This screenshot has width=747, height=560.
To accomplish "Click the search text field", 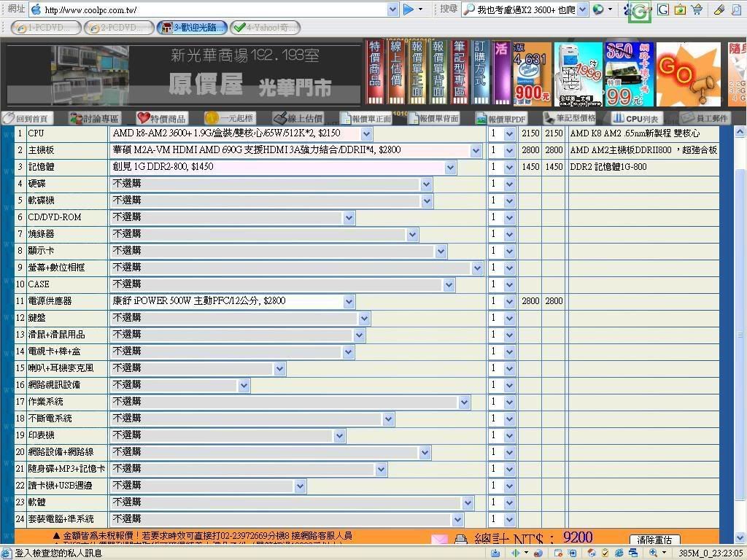I will (526, 9).
